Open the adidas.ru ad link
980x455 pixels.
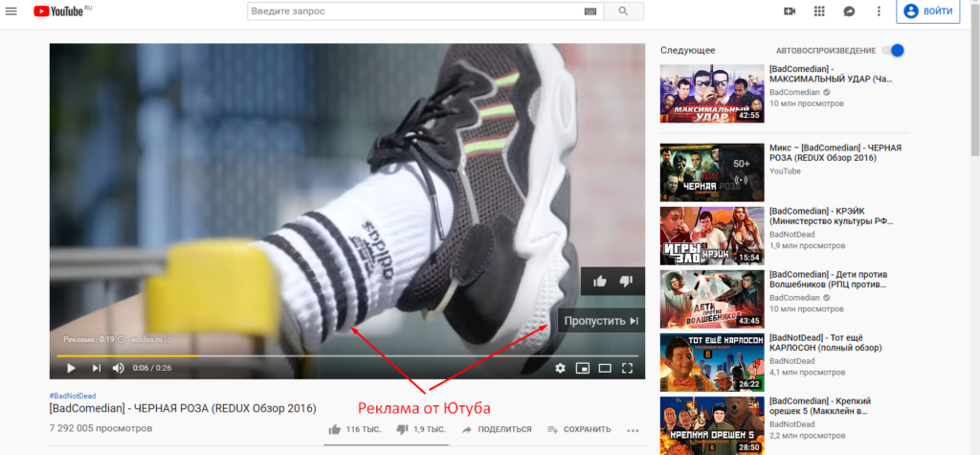[x=150, y=339]
